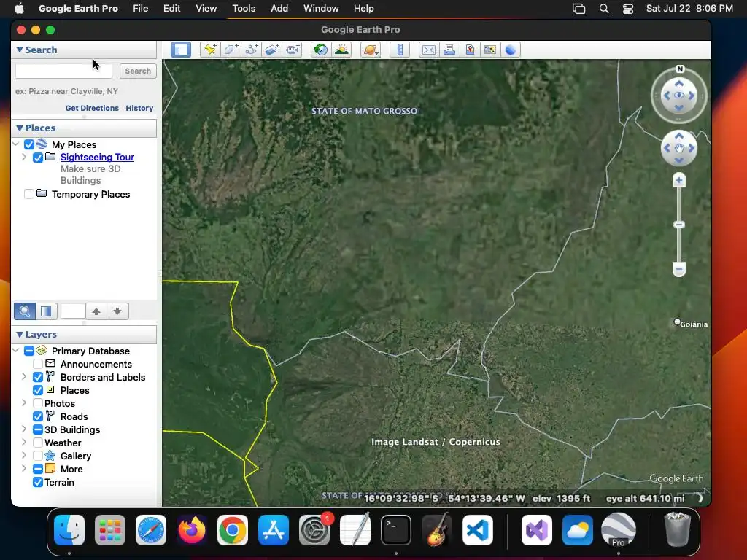The width and height of the screenshot is (747, 560).
Task: Reset north with the N compass marker
Action: coord(680,69)
